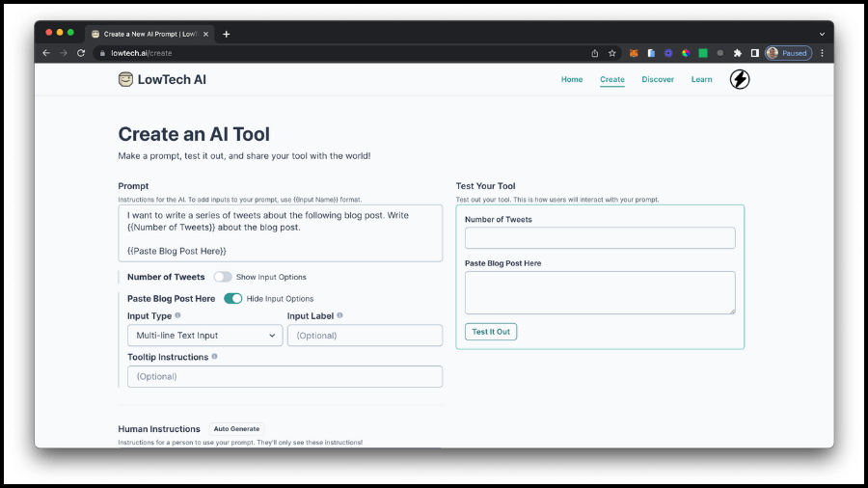Go to the Discover nav tab

click(658, 79)
